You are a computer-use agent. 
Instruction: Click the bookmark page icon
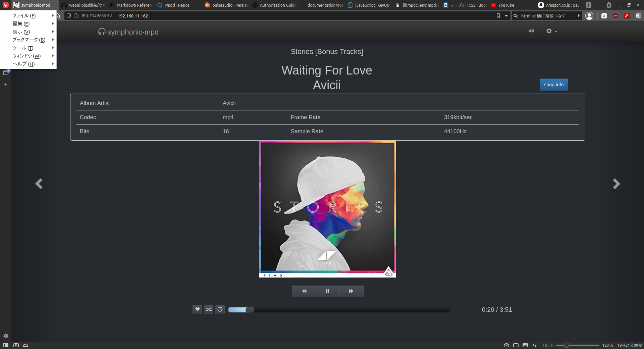coord(498,16)
